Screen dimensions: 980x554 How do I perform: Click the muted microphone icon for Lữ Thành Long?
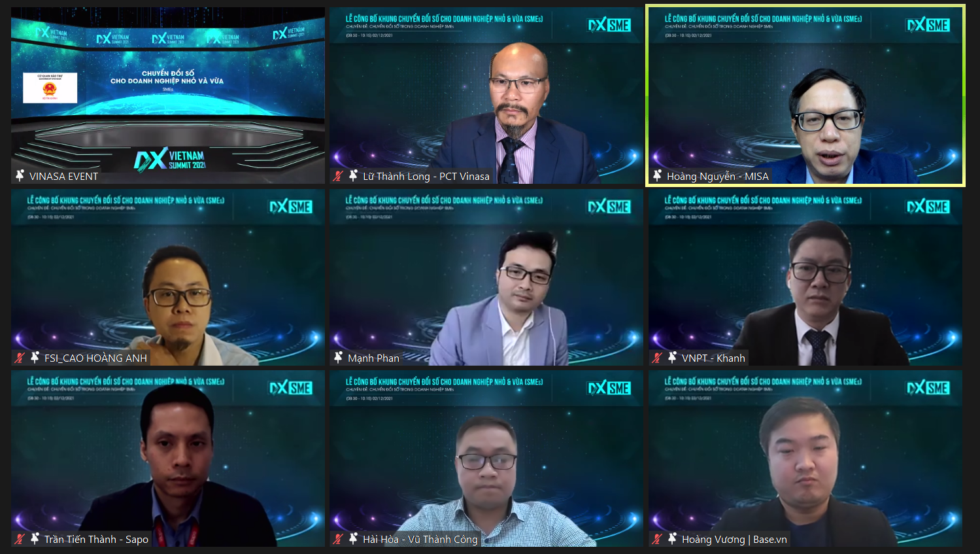tap(338, 175)
